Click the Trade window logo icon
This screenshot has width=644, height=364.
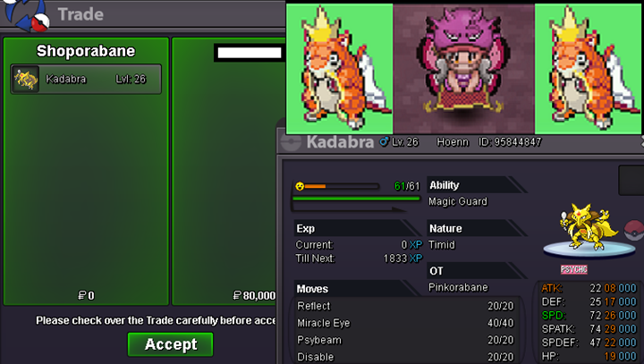pyautogui.click(x=27, y=15)
